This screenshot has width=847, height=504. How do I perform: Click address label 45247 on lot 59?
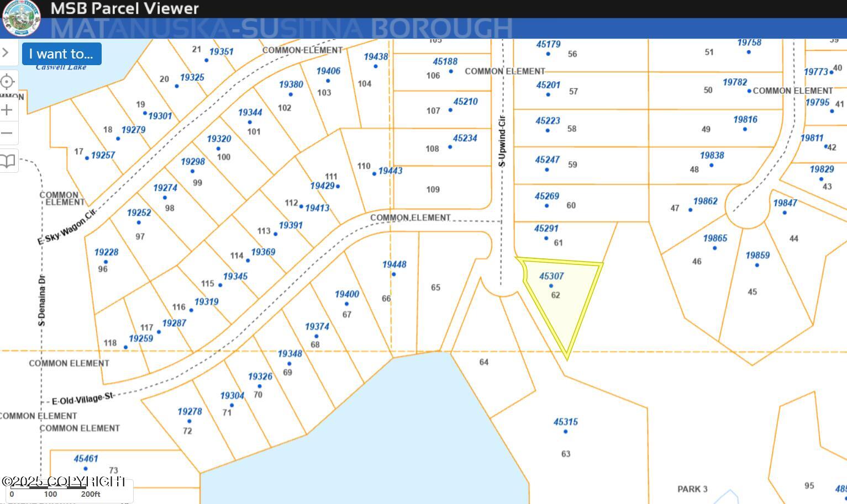tap(547, 160)
